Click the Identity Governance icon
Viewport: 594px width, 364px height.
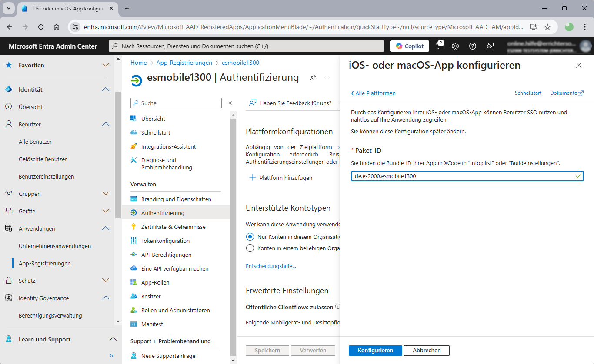pyautogui.click(x=9, y=298)
